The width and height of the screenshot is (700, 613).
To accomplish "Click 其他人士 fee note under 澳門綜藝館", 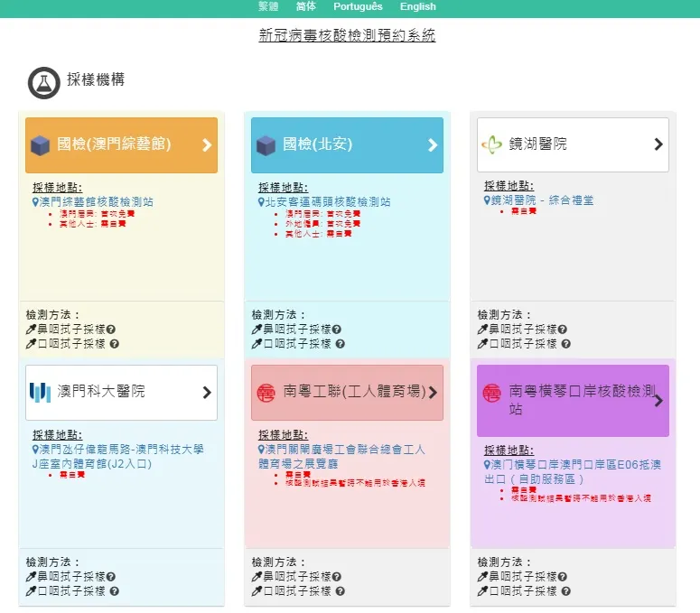I will [93, 224].
